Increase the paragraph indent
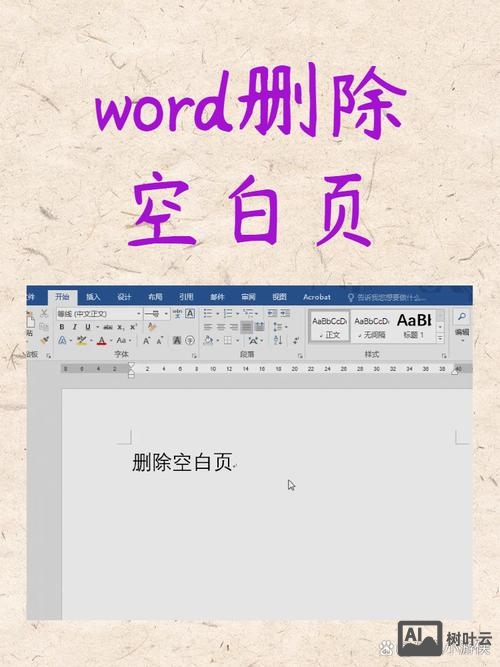 (x=285, y=314)
